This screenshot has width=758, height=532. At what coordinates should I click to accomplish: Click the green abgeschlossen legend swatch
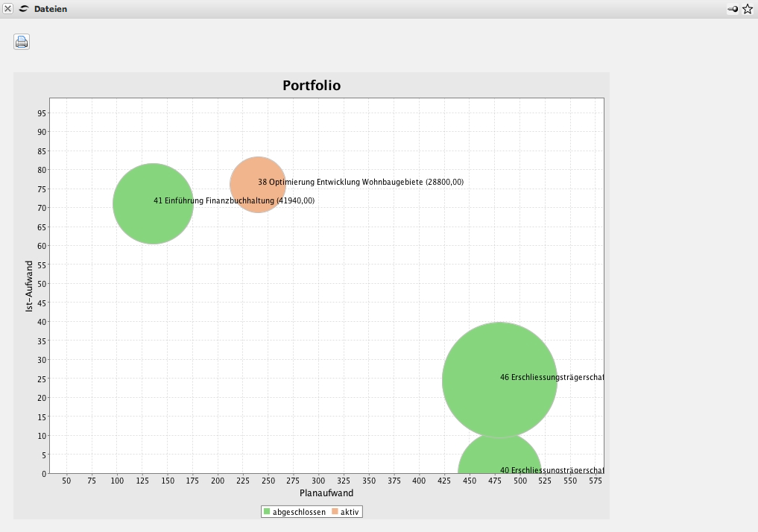[x=268, y=512]
